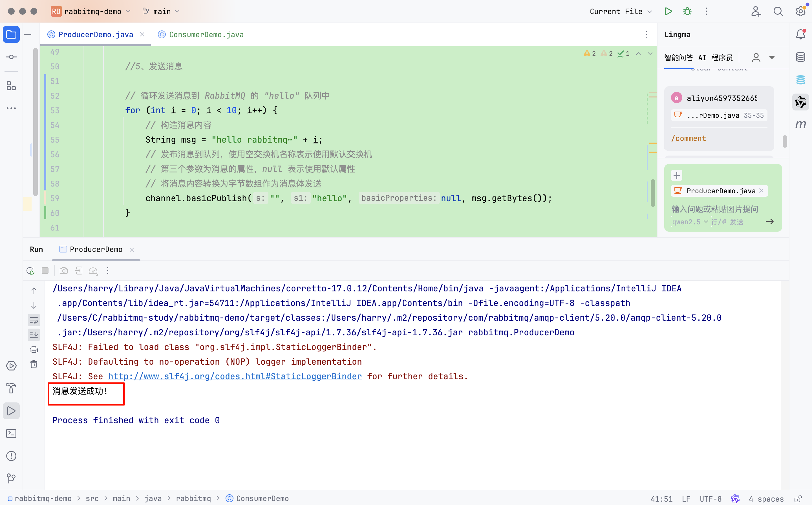
Task: Click the Rerun ProducerDemo icon
Action: coord(30,271)
